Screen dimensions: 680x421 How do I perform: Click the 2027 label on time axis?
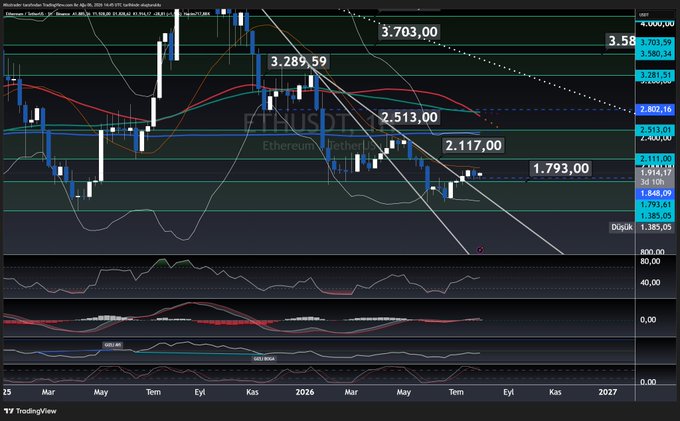click(607, 392)
